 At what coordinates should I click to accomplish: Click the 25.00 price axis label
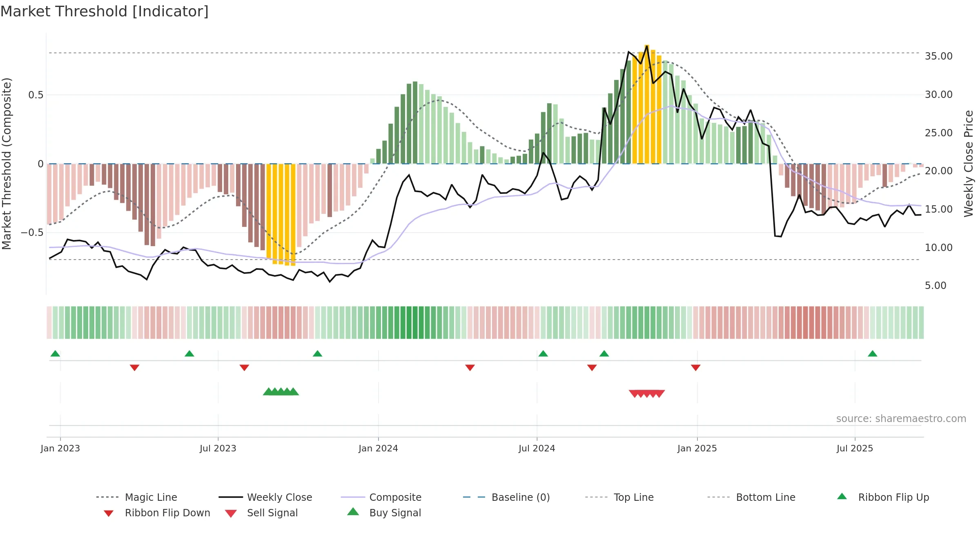[939, 133]
